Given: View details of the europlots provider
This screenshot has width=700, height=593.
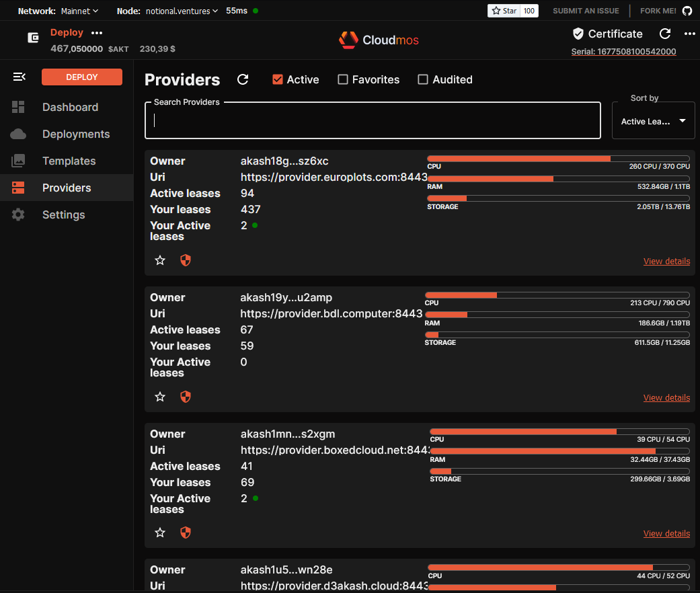Looking at the screenshot, I should click(x=666, y=261).
